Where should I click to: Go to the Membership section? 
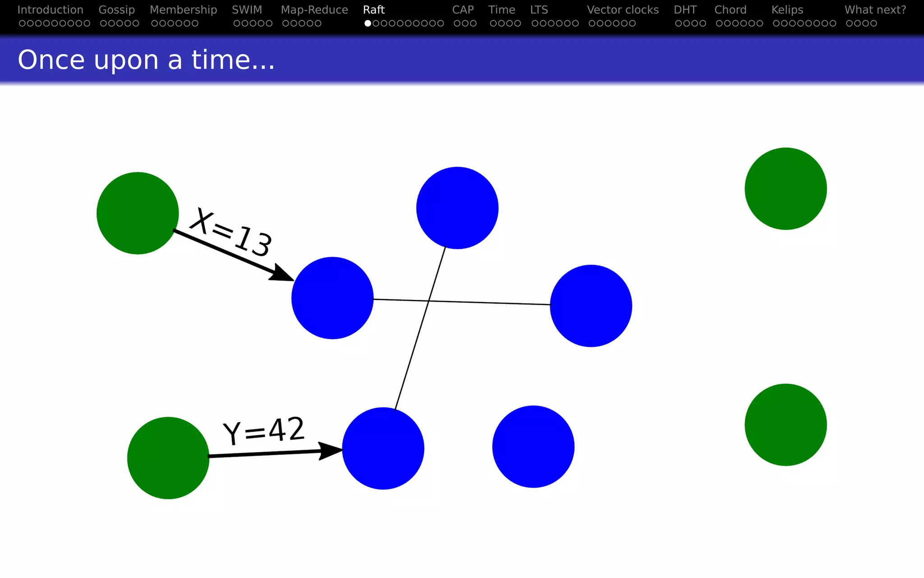click(x=183, y=10)
